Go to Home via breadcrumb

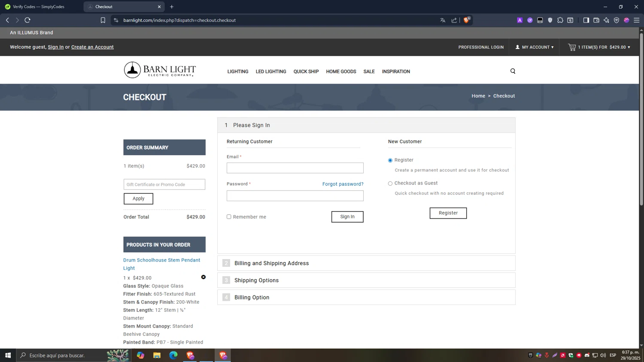click(478, 96)
